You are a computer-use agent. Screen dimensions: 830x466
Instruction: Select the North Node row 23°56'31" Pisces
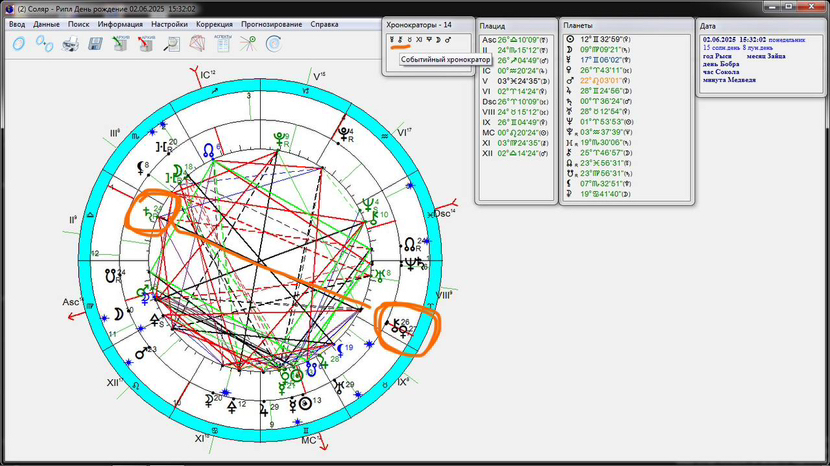599,163
